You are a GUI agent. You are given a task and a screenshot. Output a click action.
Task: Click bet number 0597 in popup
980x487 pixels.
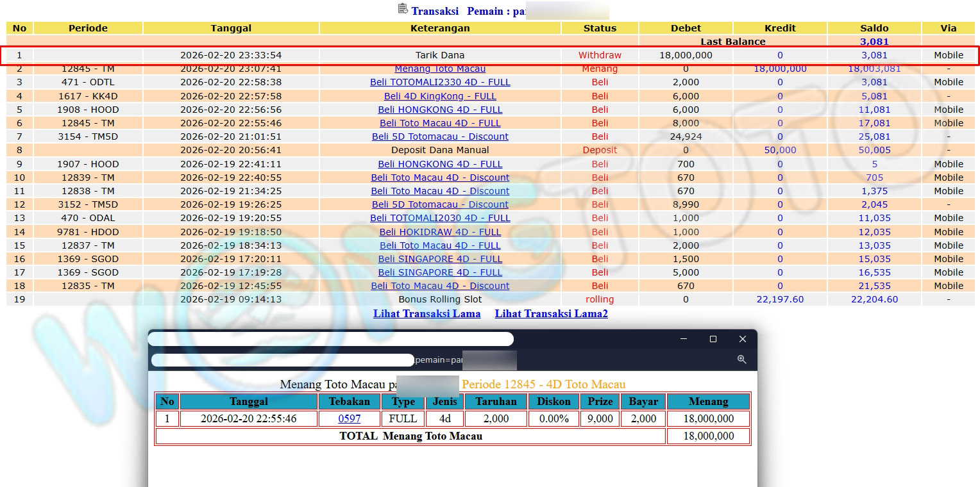(x=349, y=418)
